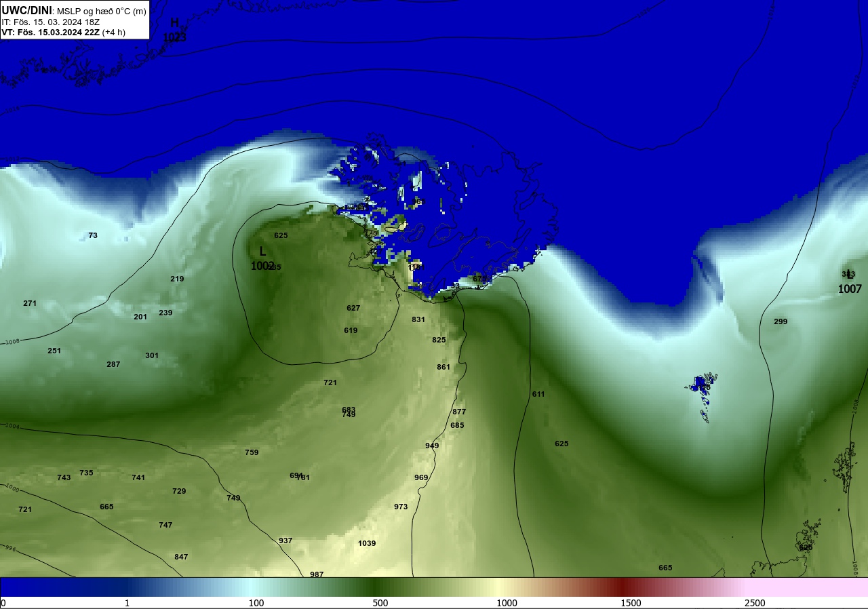
Task: Select the initial time line 'IT: Fös. 15. 03. 2024 18Z'
Action: click(51, 22)
